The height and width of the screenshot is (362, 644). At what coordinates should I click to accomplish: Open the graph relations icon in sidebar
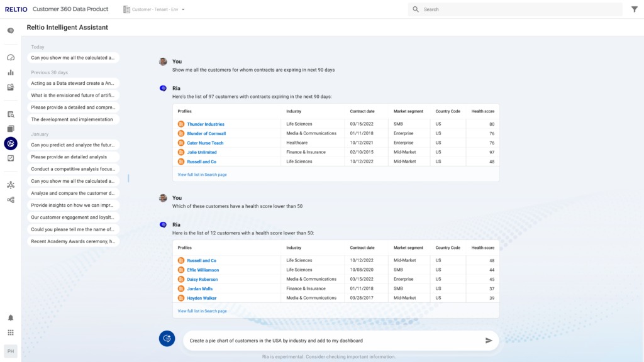(x=11, y=185)
